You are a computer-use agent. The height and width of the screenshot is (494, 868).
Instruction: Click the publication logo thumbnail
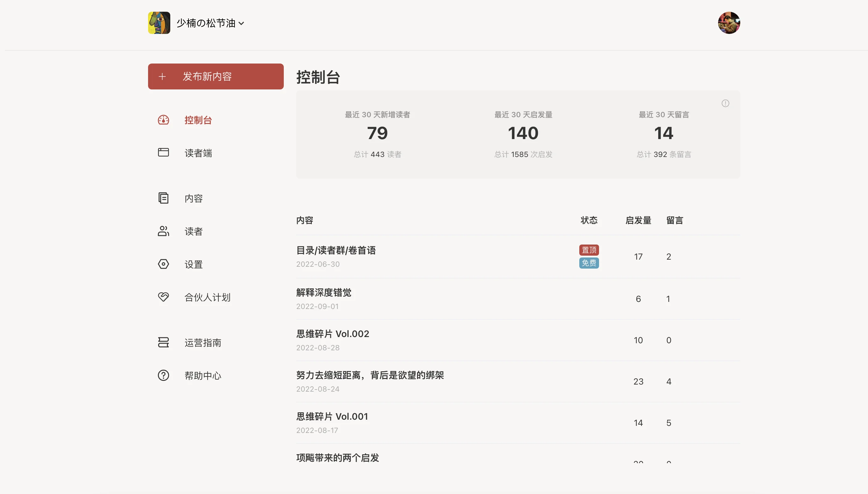[x=159, y=23]
